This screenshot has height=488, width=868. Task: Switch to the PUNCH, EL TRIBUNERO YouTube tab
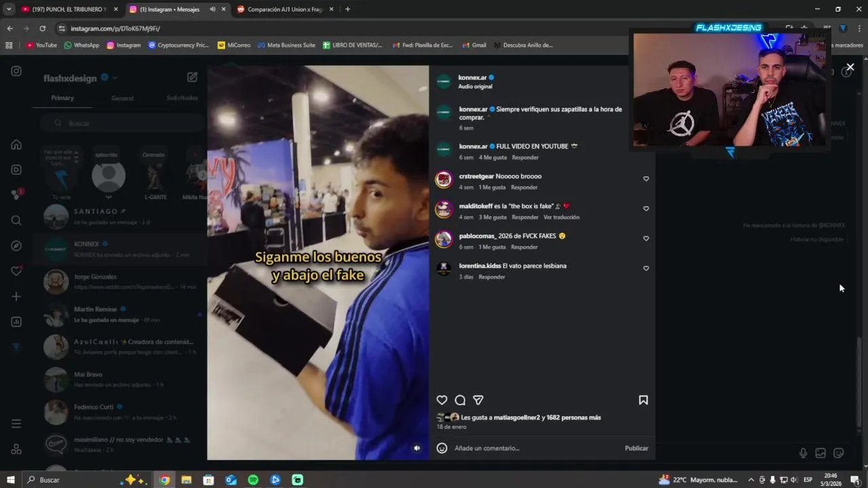pyautogui.click(x=68, y=9)
